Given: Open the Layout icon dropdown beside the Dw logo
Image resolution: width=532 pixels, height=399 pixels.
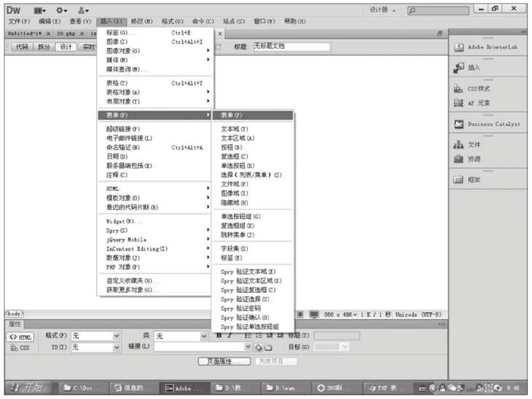Looking at the screenshot, I should point(39,10).
